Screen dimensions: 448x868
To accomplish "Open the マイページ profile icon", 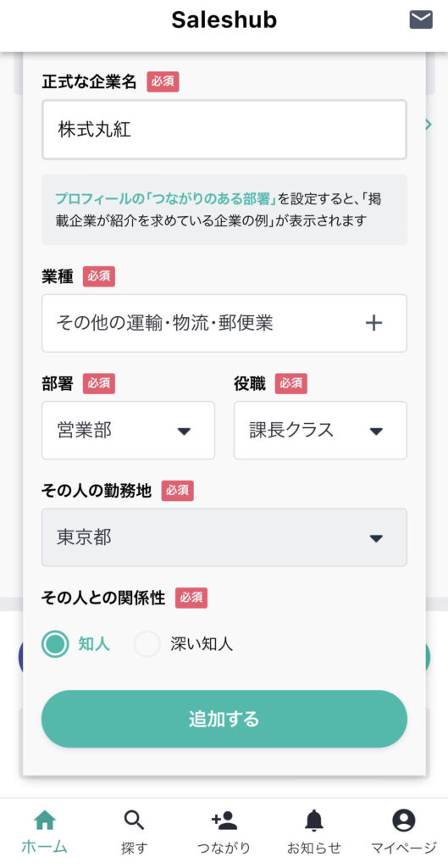I will click(x=404, y=820).
